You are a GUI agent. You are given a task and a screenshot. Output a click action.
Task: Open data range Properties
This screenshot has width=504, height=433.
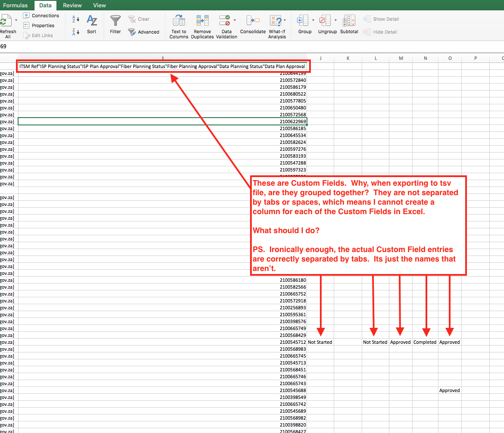(x=39, y=25)
